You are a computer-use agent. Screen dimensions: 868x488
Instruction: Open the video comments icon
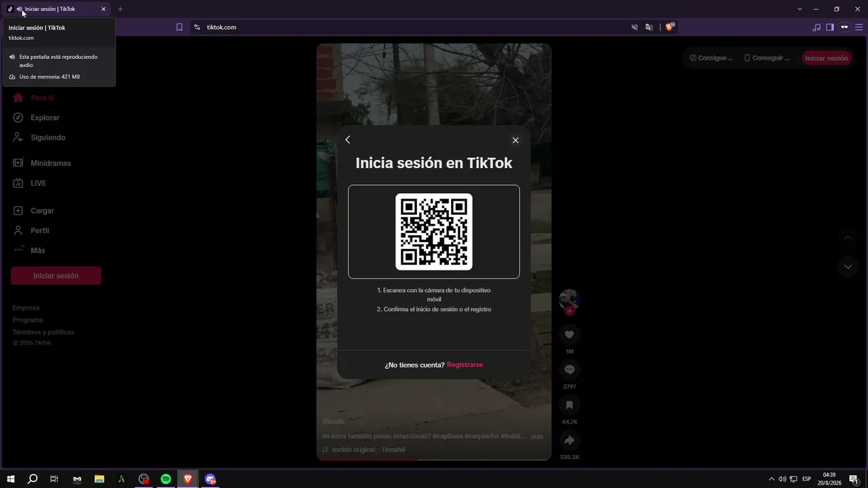(569, 370)
